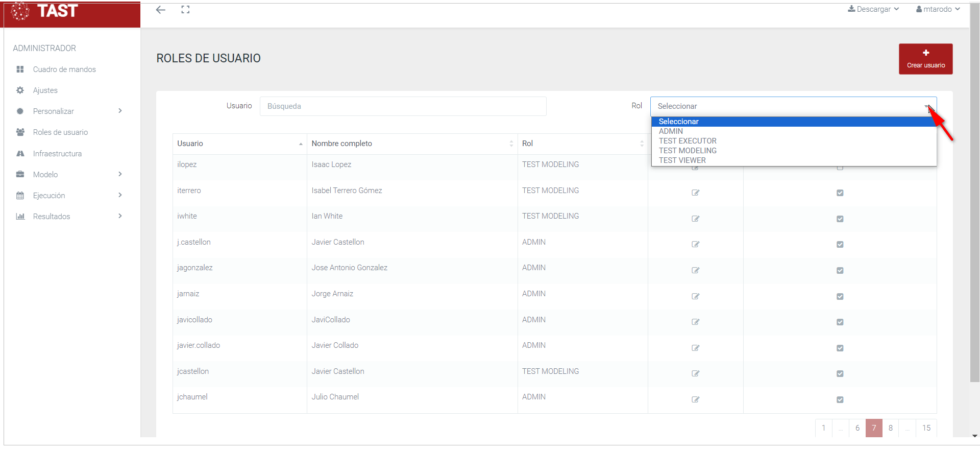Edit user jagonzalez via pencil icon
The image size is (980, 450).
695,270
